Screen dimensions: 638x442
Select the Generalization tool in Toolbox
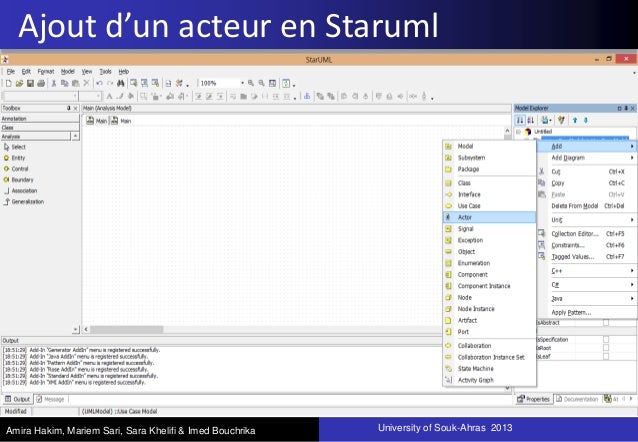coord(24,202)
